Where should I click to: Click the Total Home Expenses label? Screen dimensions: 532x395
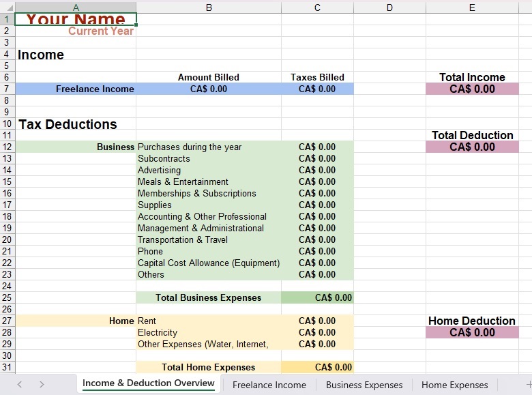[x=209, y=367]
